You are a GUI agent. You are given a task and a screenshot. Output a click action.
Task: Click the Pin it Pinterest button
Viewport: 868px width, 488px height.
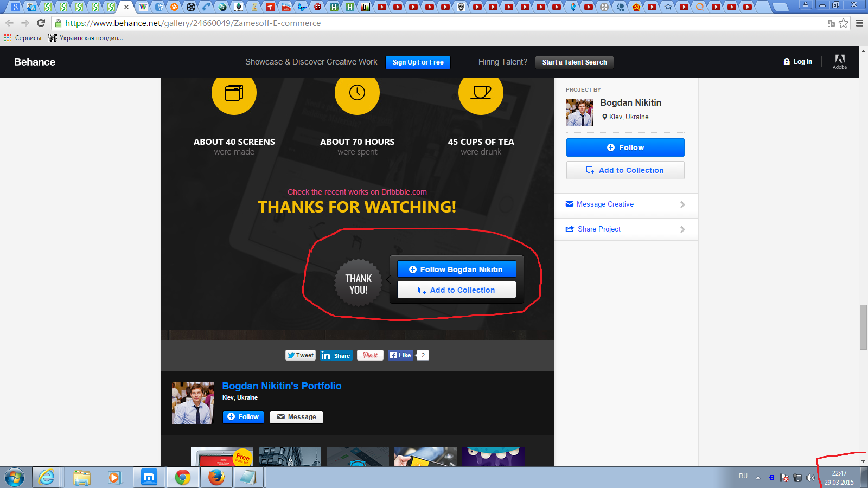tap(370, 355)
